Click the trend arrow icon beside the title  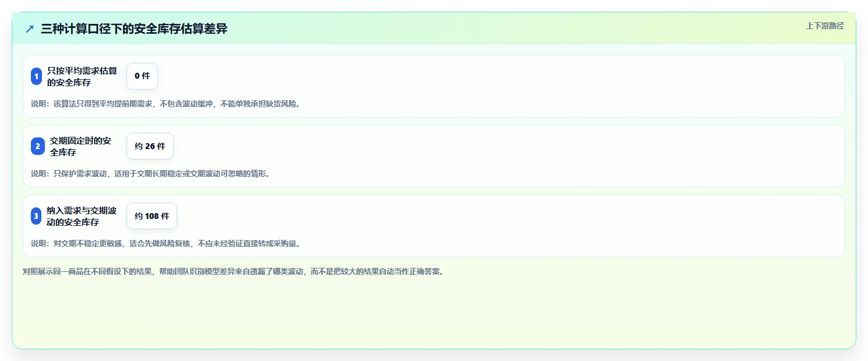click(30, 29)
